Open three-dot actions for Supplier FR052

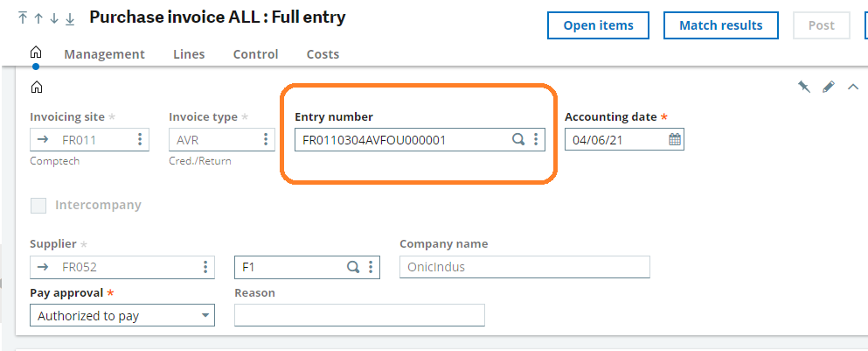pos(205,267)
